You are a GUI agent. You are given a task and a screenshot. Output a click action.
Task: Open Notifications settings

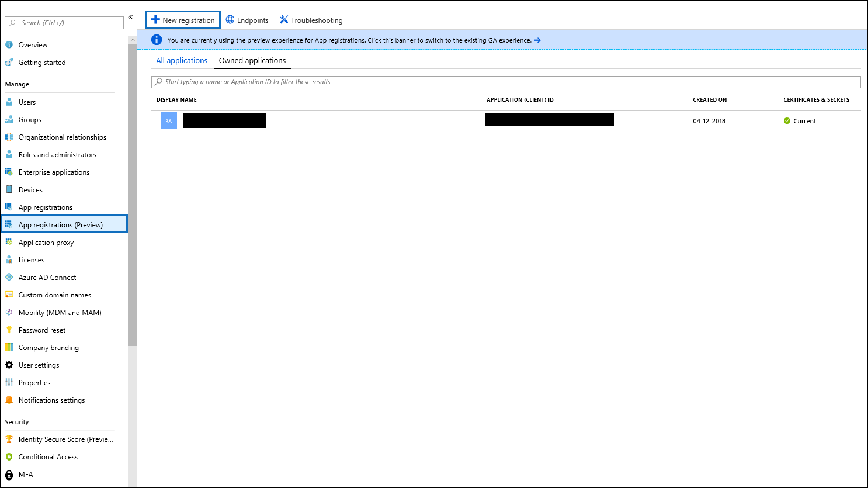(x=52, y=400)
